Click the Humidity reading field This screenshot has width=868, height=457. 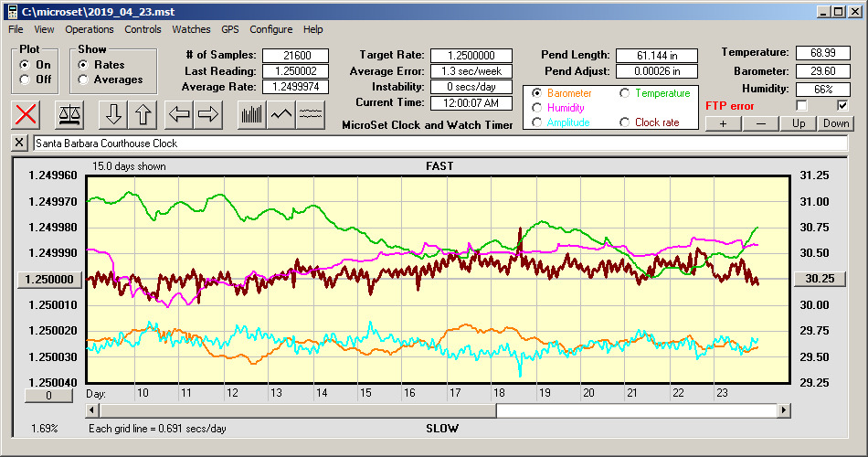point(822,90)
